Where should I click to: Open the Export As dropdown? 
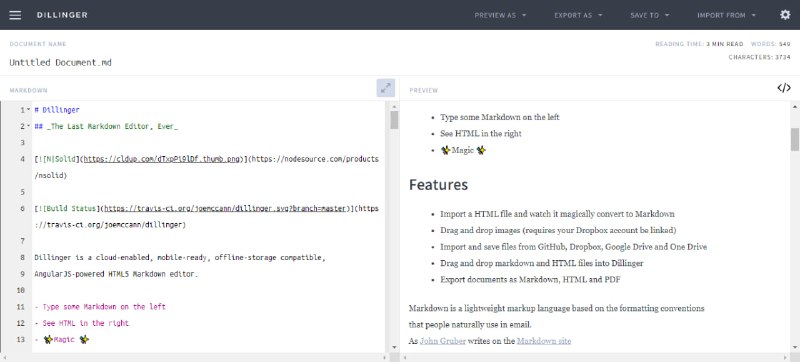[578, 15]
